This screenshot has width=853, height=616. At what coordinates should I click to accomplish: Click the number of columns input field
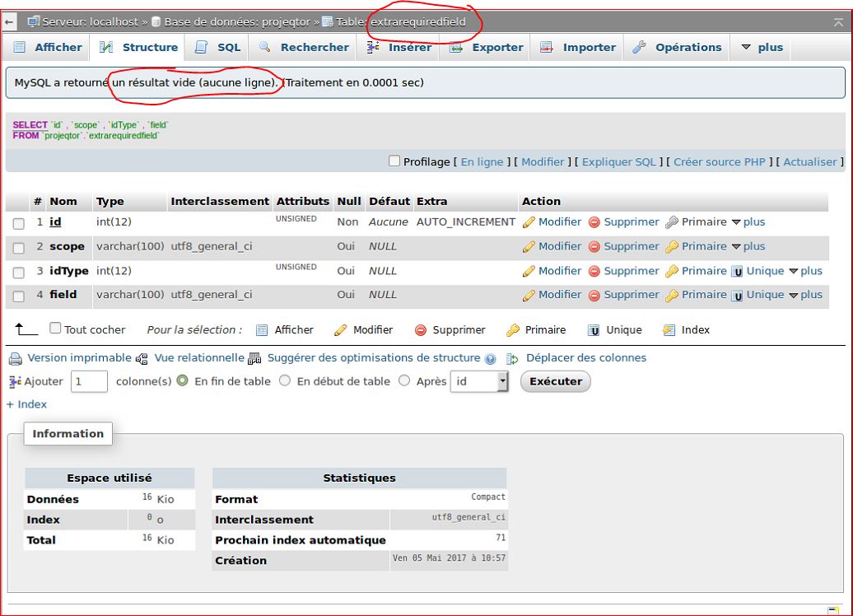pyautogui.click(x=89, y=381)
